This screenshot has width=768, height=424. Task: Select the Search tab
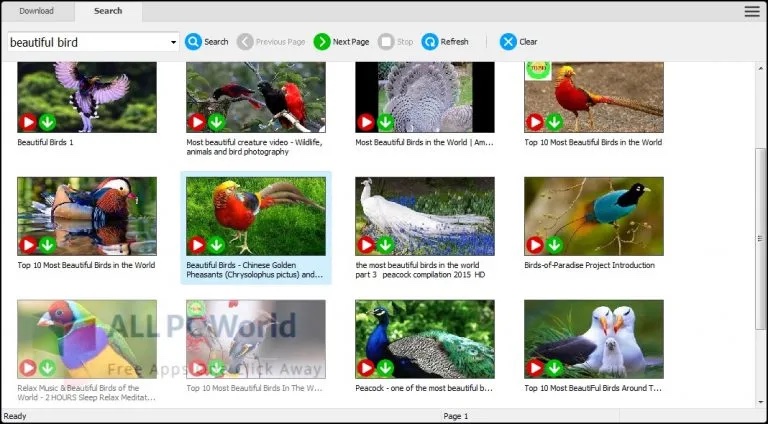108,11
